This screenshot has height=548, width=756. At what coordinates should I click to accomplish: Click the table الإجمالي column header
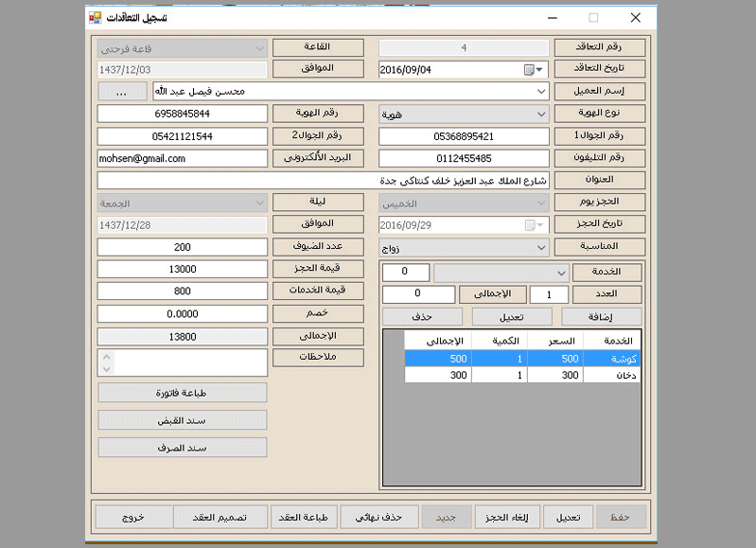pyautogui.click(x=438, y=341)
